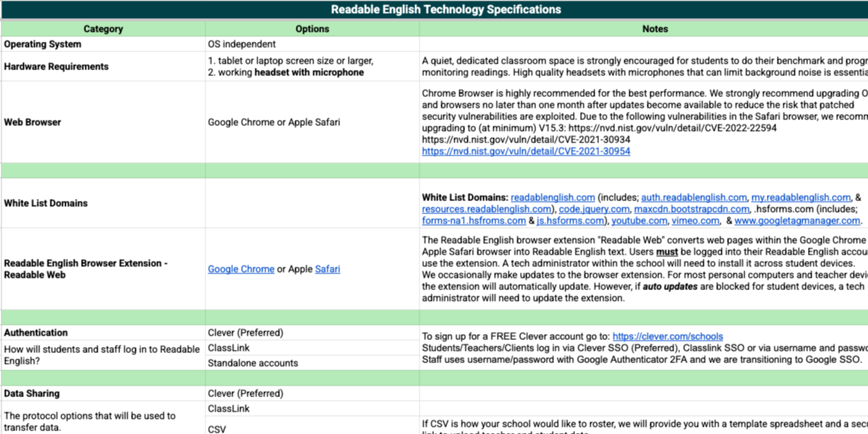Click the 'Google Authenticator 2FA' notes line
The width and height of the screenshot is (868, 434).
644,359
